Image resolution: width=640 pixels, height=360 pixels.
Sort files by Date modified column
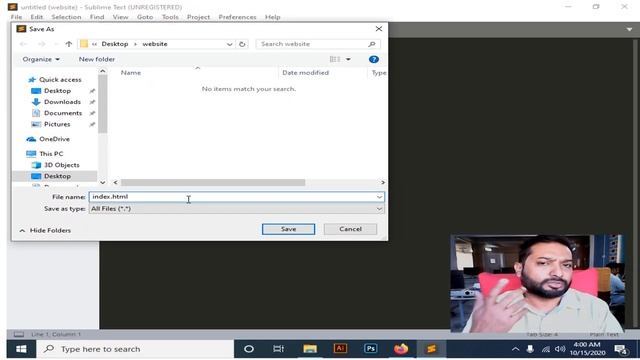[305, 73]
